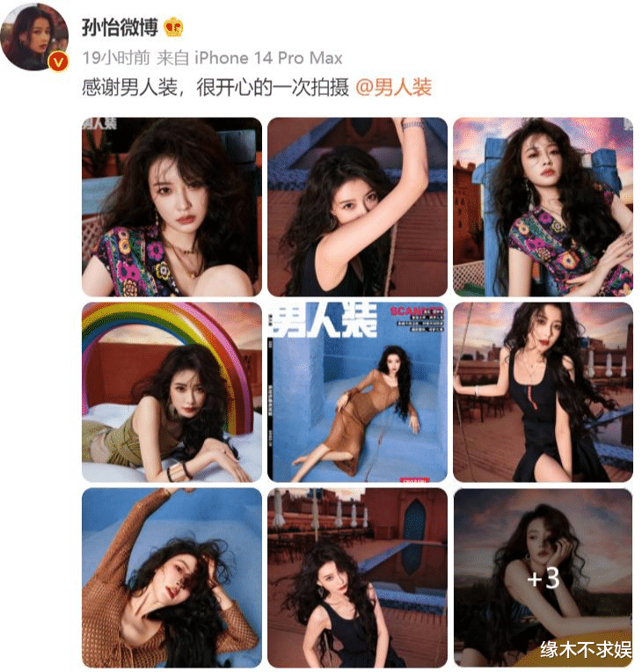Click the 男人装 logo on first photo
This screenshot has height=672, width=642.
pyautogui.click(x=99, y=123)
